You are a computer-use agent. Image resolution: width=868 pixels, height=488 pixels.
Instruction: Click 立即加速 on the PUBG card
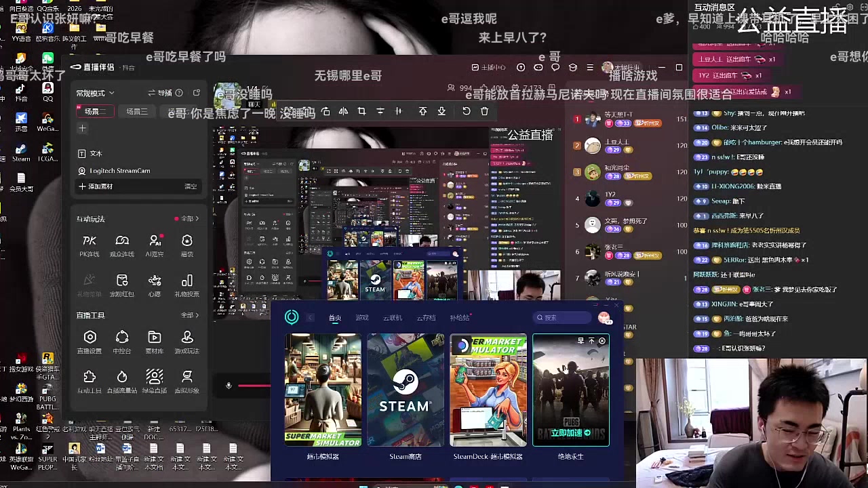pyautogui.click(x=570, y=433)
